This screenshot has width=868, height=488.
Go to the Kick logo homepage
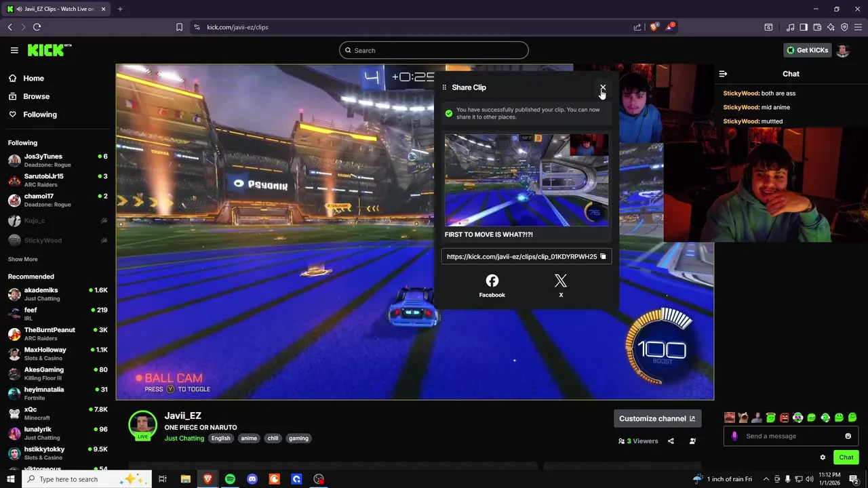pos(49,50)
